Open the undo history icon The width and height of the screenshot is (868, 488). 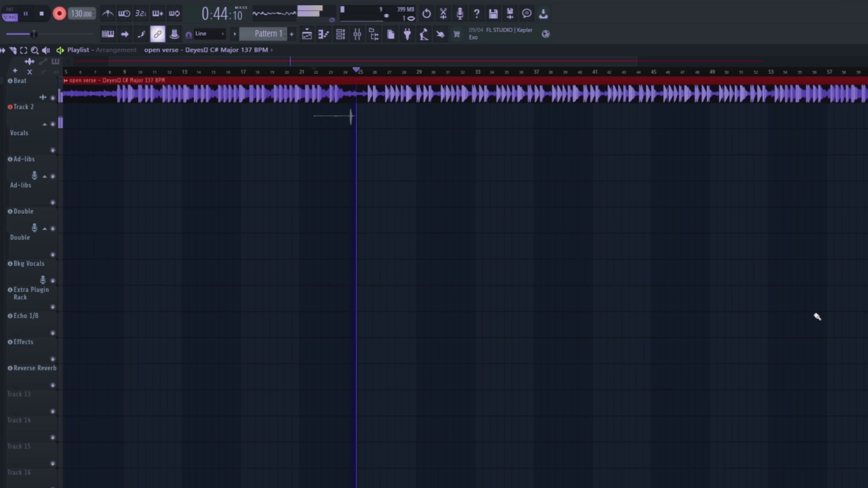[x=426, y=14]
